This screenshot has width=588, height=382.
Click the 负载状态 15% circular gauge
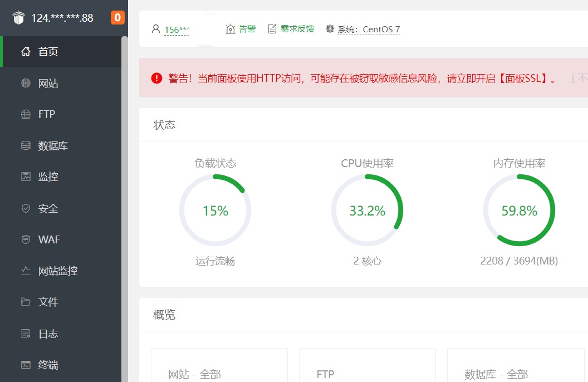[x=215, y=210]
